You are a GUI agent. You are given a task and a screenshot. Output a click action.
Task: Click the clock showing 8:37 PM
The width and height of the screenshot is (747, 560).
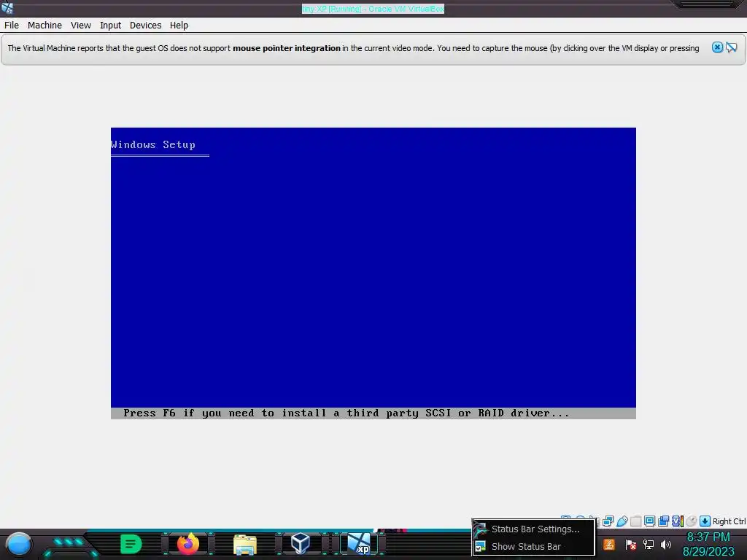click(x=708, y=537)
